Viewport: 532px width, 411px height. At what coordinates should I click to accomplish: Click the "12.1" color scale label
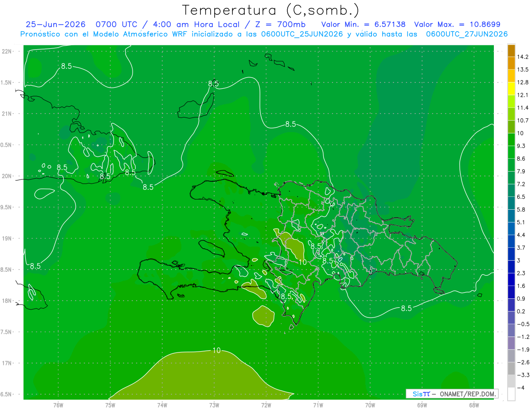coord(523,95)
